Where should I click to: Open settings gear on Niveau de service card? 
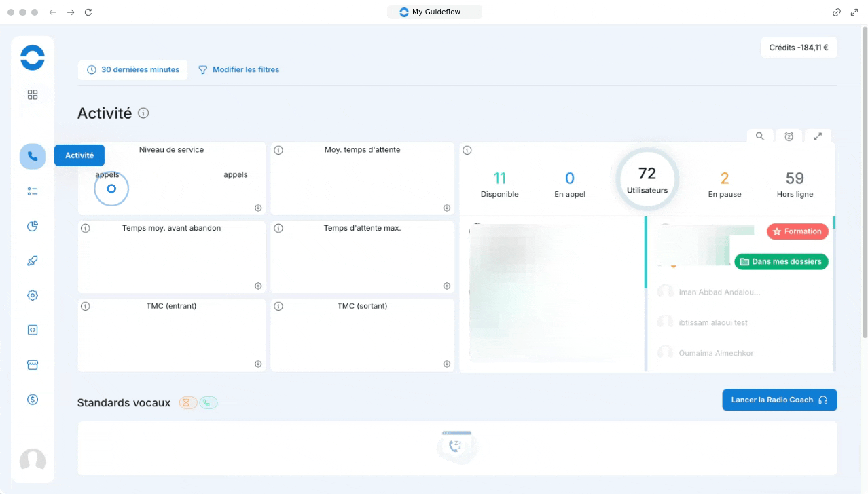point(258,208)
